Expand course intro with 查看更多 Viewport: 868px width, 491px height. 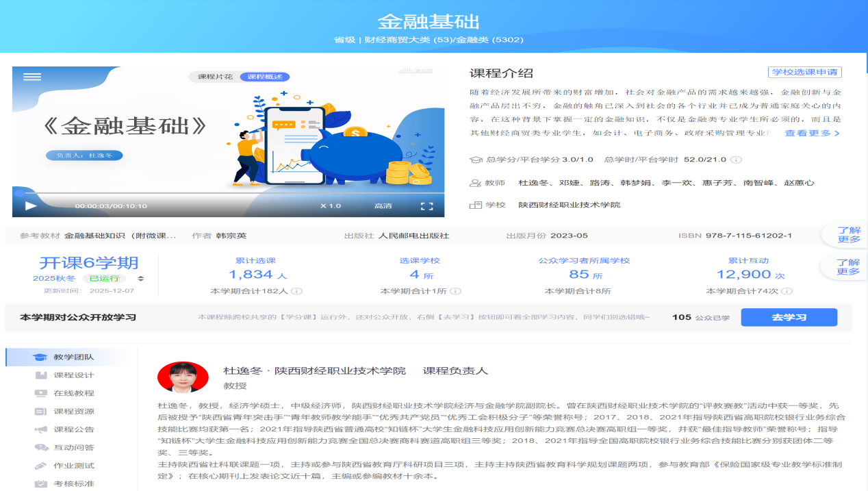(811, 134)
